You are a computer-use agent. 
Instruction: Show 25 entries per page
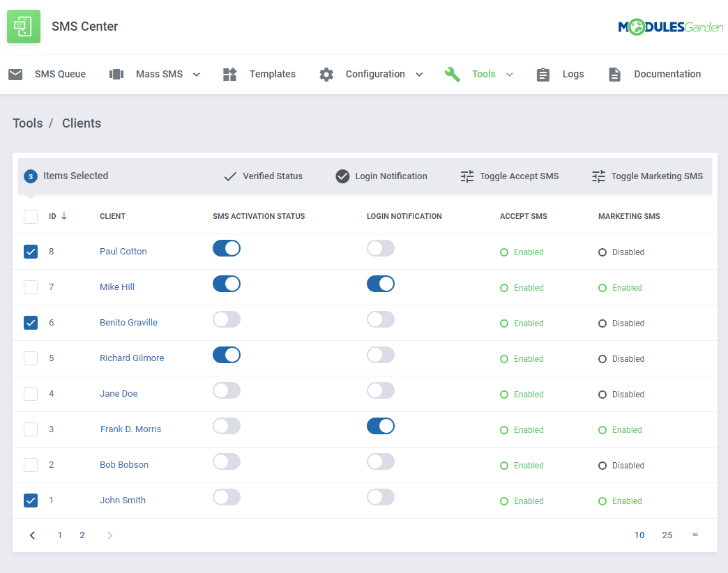[x=667, y=535]
